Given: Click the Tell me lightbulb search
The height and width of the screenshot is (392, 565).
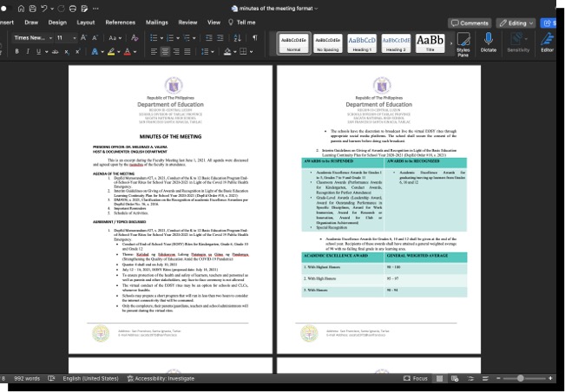Looking at the screenshot, I should (x=242, y=23).
